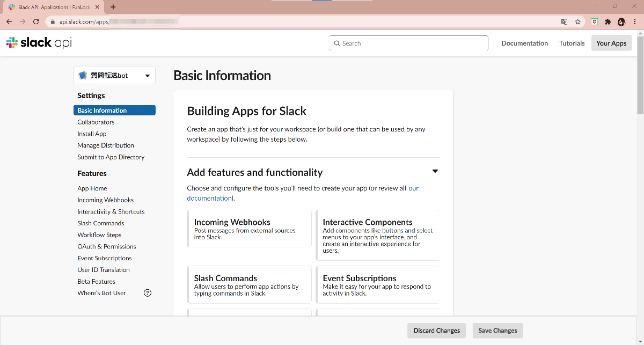Open Install App settings page
The image size is (644, 345).
(92, 134)
